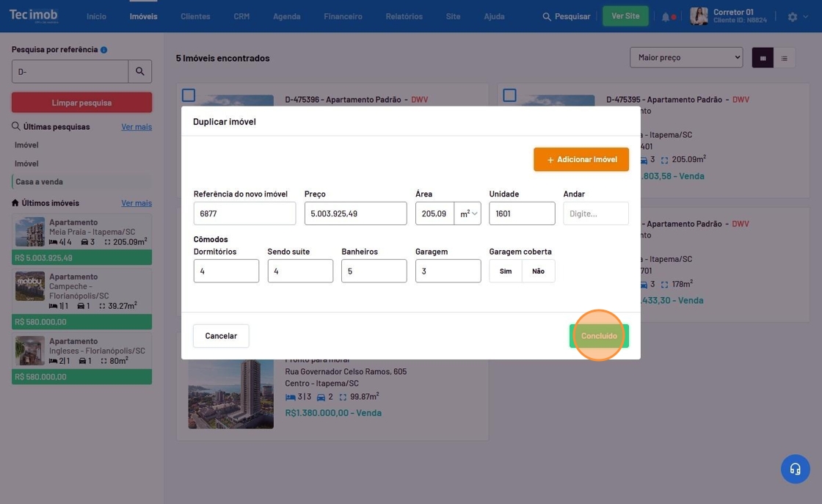822x504 pixels.
Task: Open the Maior preço sort dropdown
Action: 686,57
